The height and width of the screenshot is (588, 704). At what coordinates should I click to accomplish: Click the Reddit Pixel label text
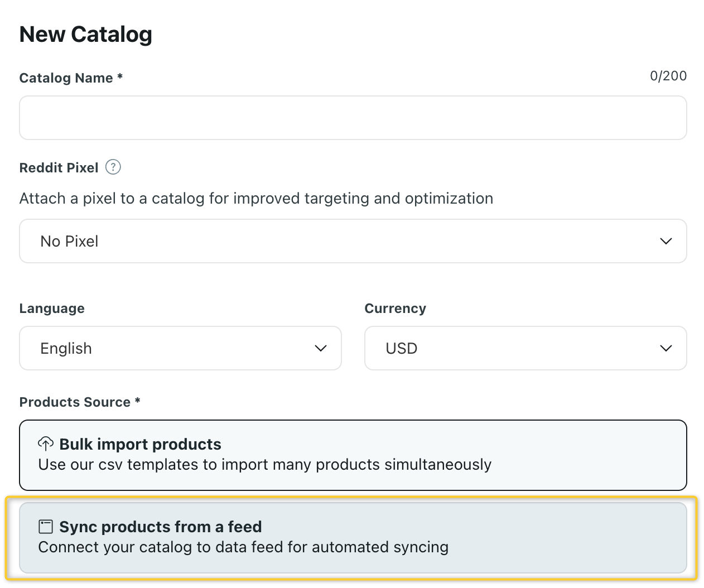coord(59,168)
